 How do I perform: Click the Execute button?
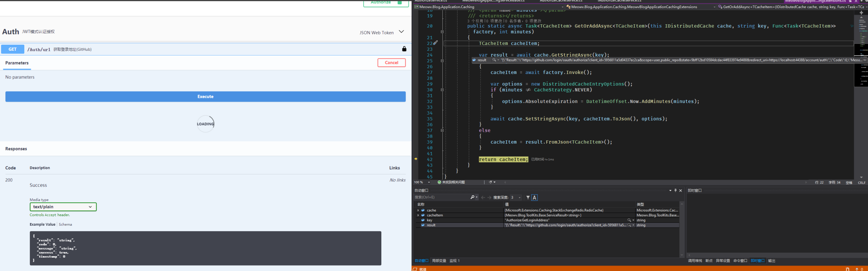point(206,97)
